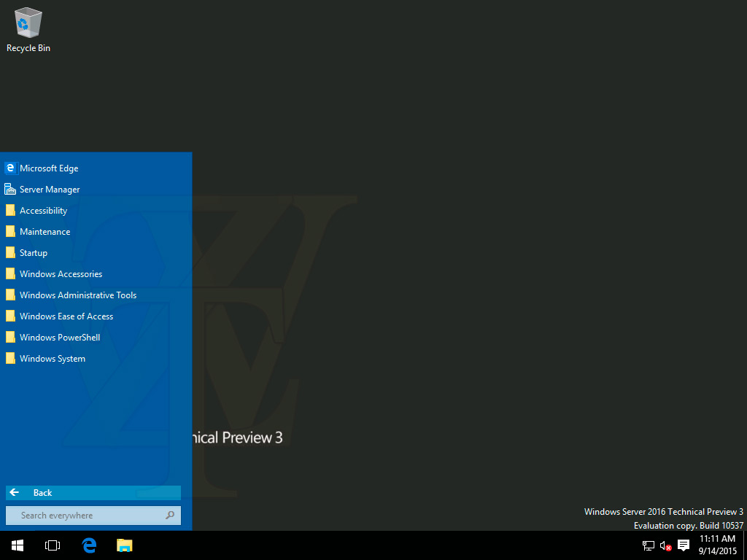747x560 pixels.
Task: Open the Action Center notifications icon
Action: [x=684, y=545]
